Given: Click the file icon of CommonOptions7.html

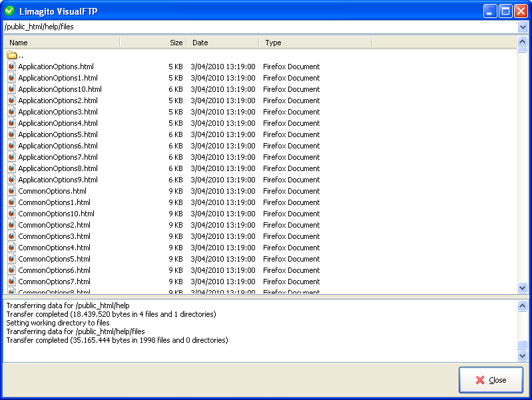Looking at the screenshot, I should click(11, 282).
